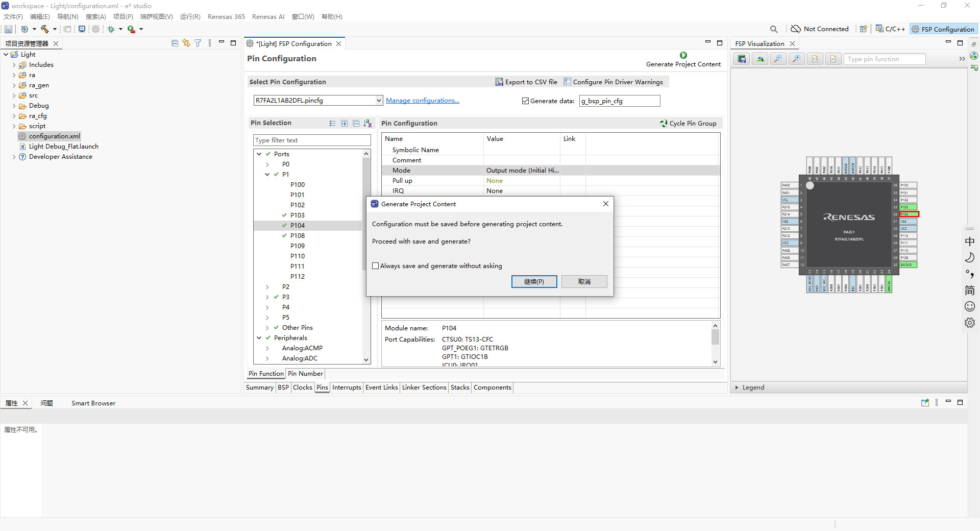Open the R7FA2L1AB2DFL.pincfg dropdown

coord(379,101)
